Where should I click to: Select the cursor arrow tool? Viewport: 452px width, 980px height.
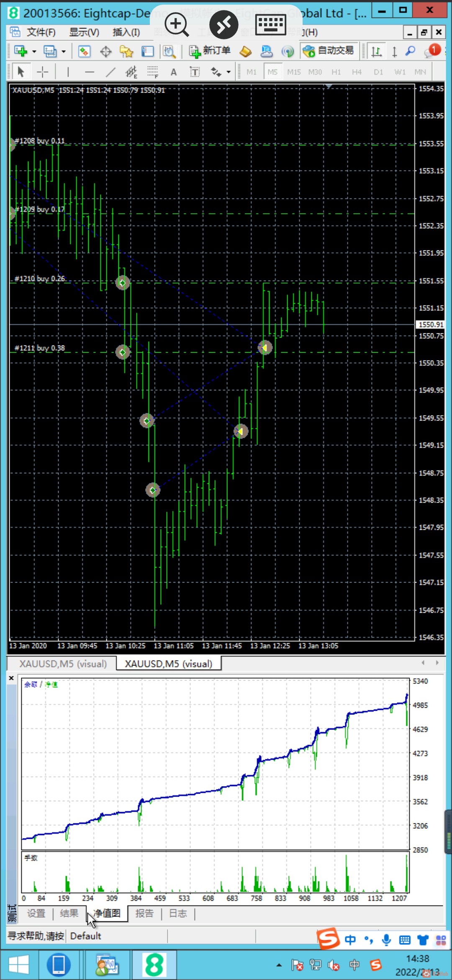21,72
